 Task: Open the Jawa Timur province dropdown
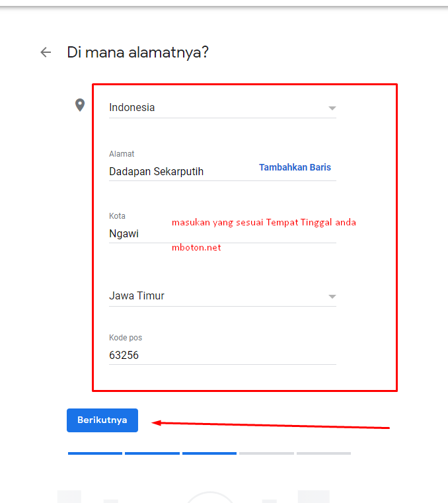tap(223, 295)
